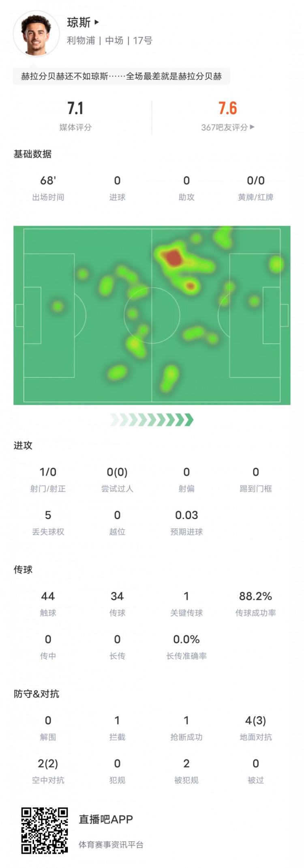
Task: Click the 88.2% pass success rate stat
Action: 255,596
